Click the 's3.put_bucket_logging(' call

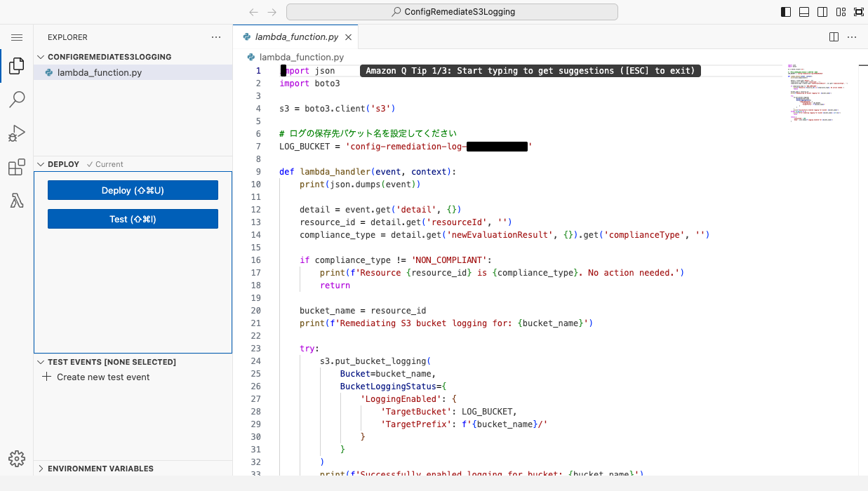[x=375, y=361]
